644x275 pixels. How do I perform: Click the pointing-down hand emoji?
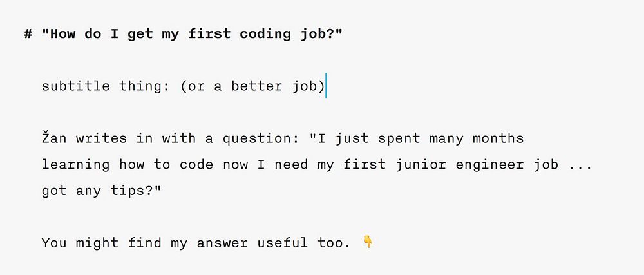(x=368, y=242)
